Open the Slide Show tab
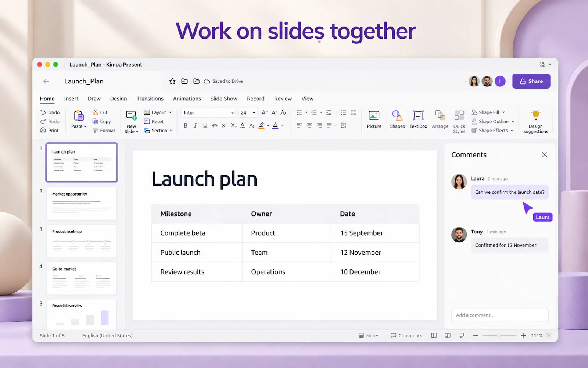The image size is (588, 368). pos(224,99)
